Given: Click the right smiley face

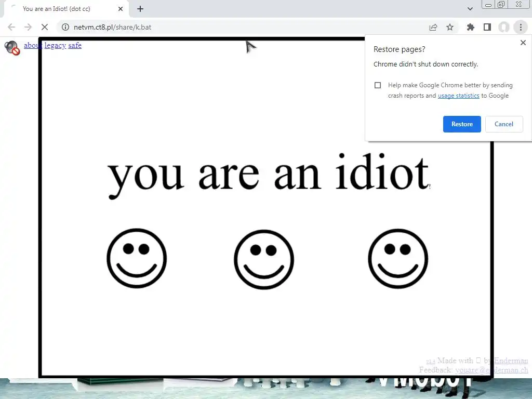Looking at the screenshot, I should click(398, 259).
